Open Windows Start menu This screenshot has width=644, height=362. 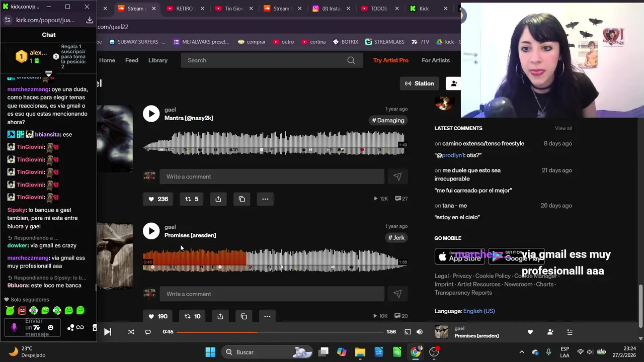tap(210, 352)
